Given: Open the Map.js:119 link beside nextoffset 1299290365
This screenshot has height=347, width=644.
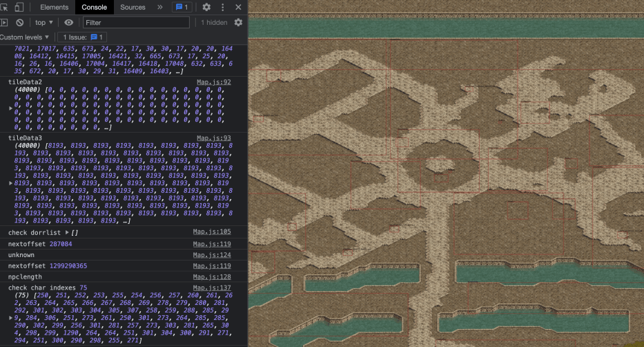Looking at the screenshot, I should pyautogui.click(x=212, y=266).
